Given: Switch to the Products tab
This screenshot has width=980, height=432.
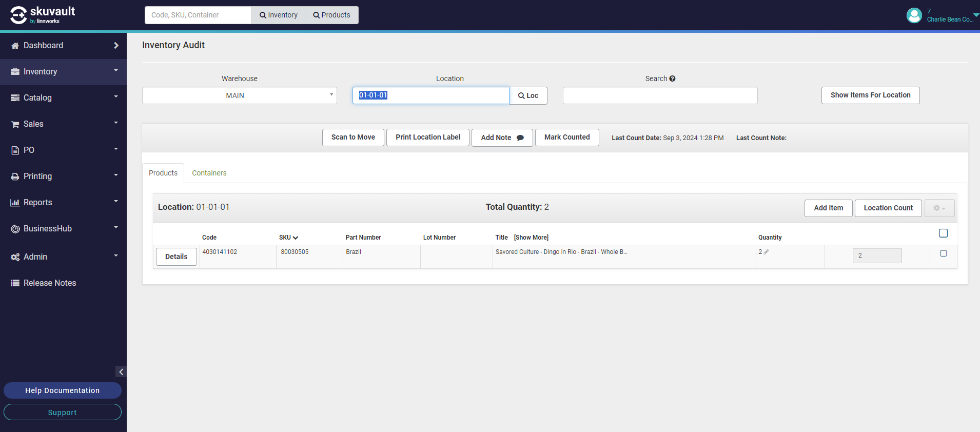Looking at the screenshot, I should 163,173.
